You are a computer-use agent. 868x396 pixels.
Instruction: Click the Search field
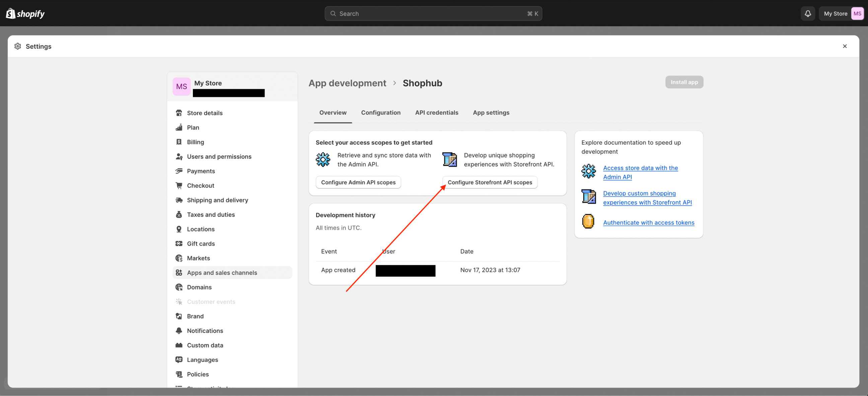coord(433,13)
